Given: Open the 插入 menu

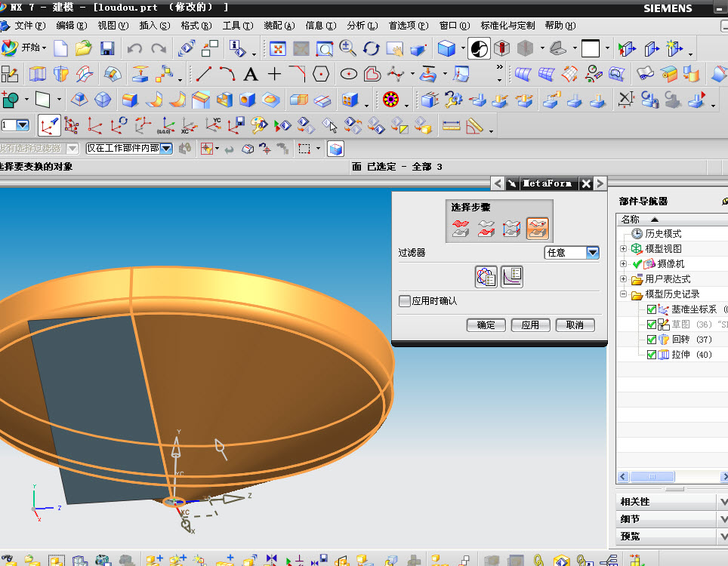Looking at the screenshot, I should (x=154, y=26).
